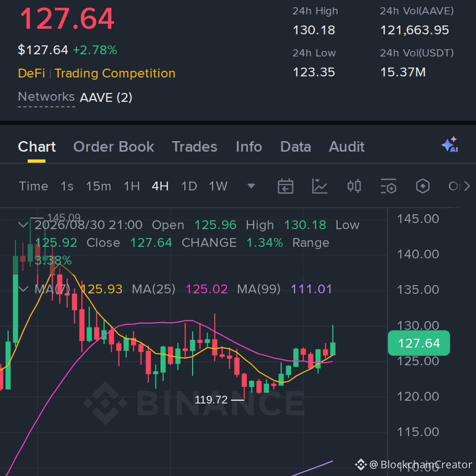Tap the 145.09 high price marker
Screen dimensions: 476x476
[x=64, y=217]
